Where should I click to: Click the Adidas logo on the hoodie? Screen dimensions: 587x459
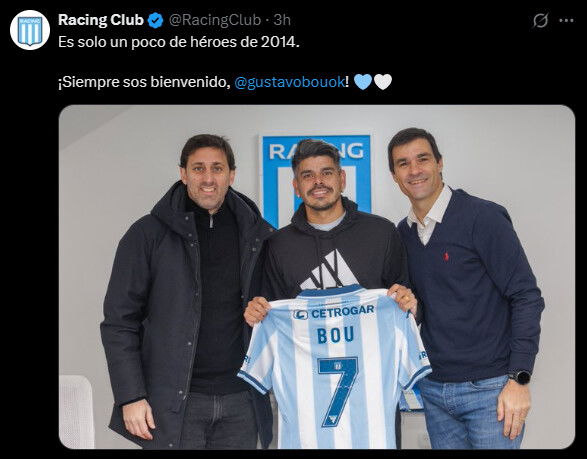(329, 270)
